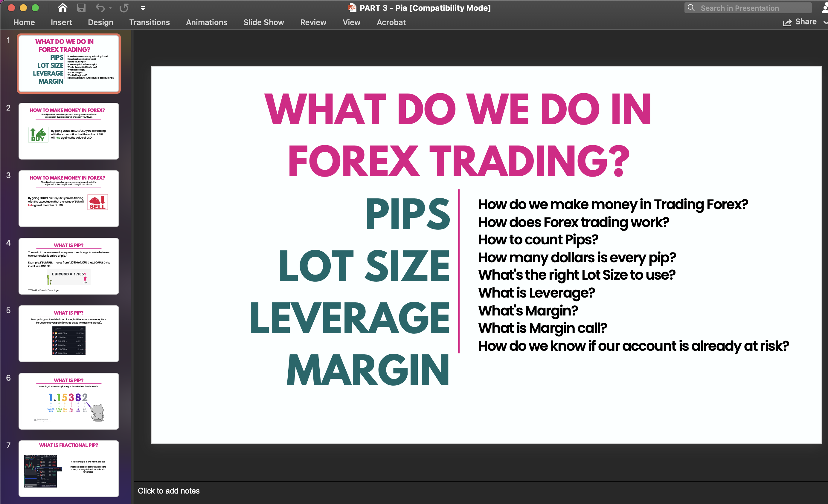Click the LEVERAGE text on slide
828x504 pixels.
point(350,317)
